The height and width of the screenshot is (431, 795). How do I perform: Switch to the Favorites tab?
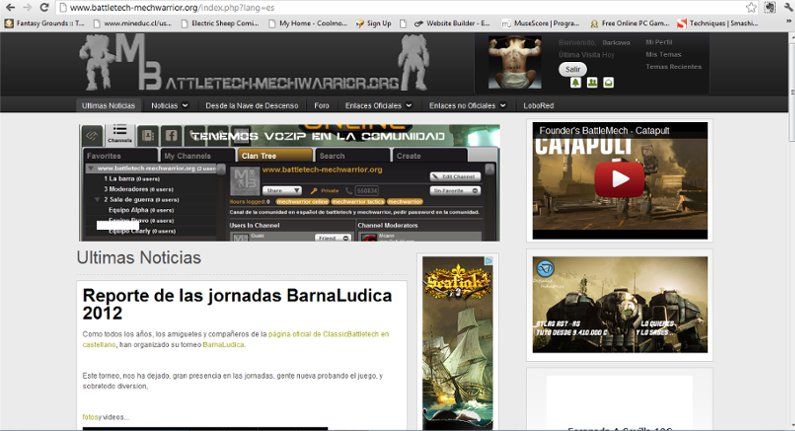[120, 156]
